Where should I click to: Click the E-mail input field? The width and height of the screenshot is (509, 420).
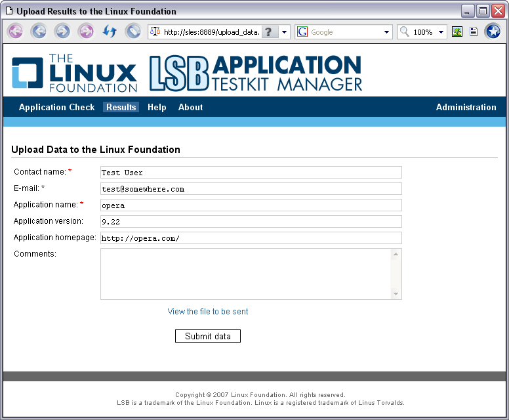(x=251, y=189)
